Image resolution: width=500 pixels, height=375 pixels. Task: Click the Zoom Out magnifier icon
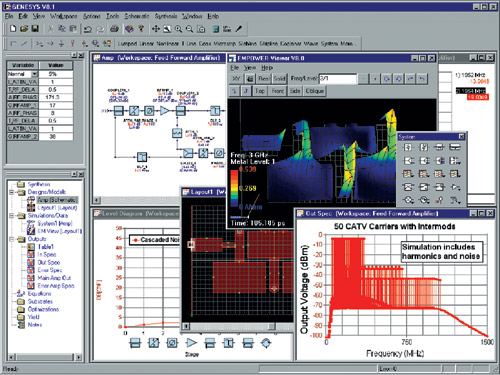[x=189, y=29]
